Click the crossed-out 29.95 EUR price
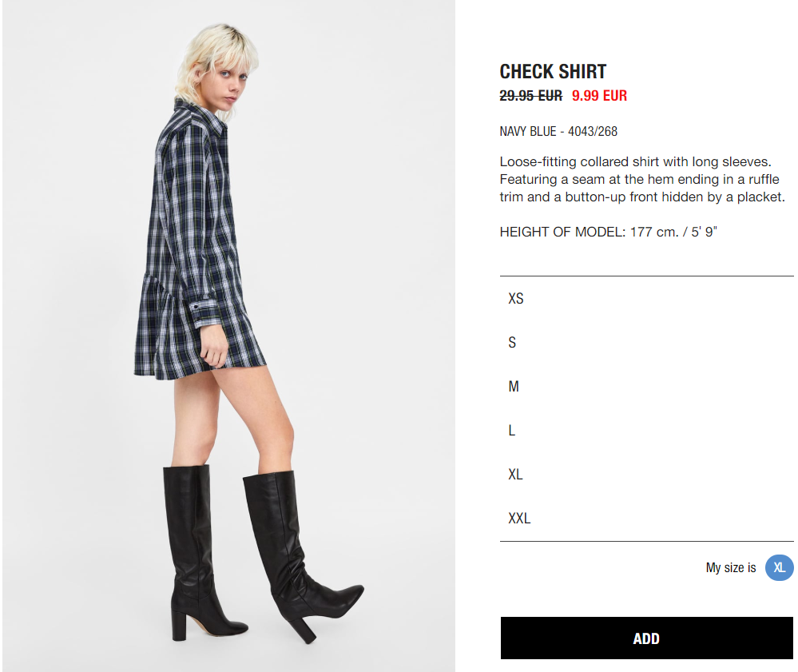The height and width of the screenshot is (672, 798). click(531, 96)
